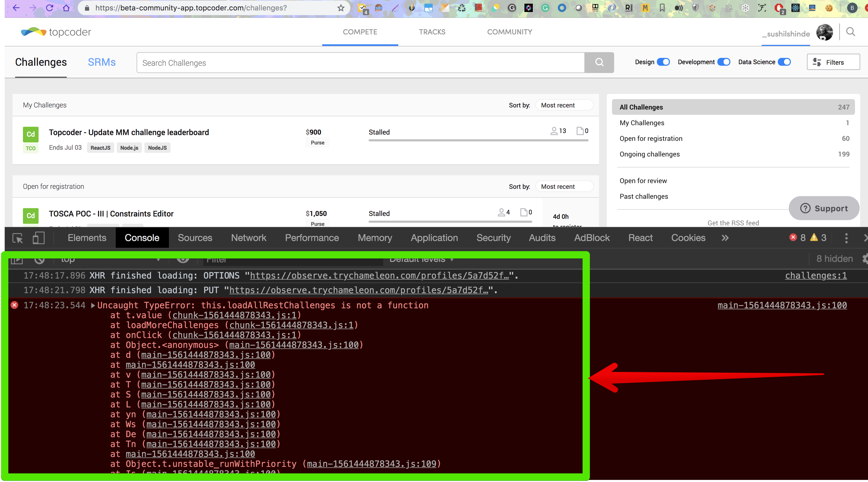Open Open for registration Sort by dropdown
This screenshot has width=868, height=482.
pyautogui.click(x=564, y=186)
